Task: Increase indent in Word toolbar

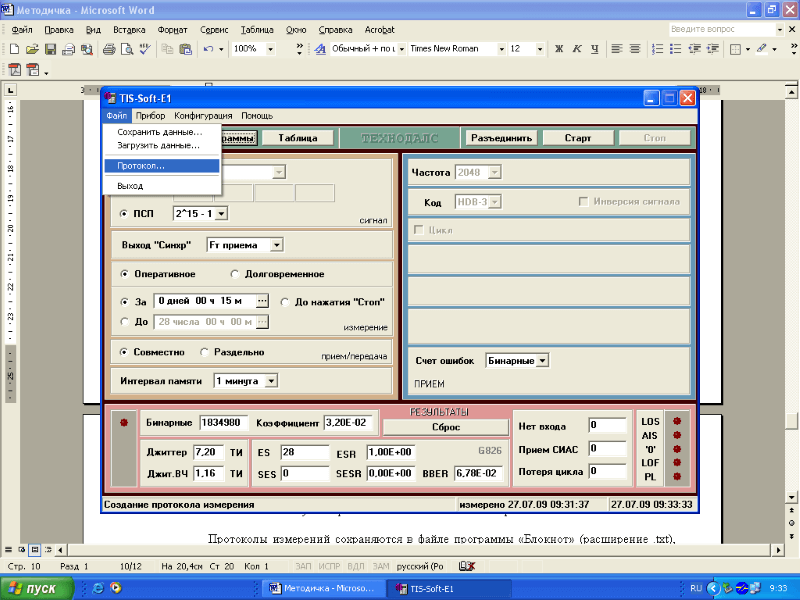Action: click(712, 49)
